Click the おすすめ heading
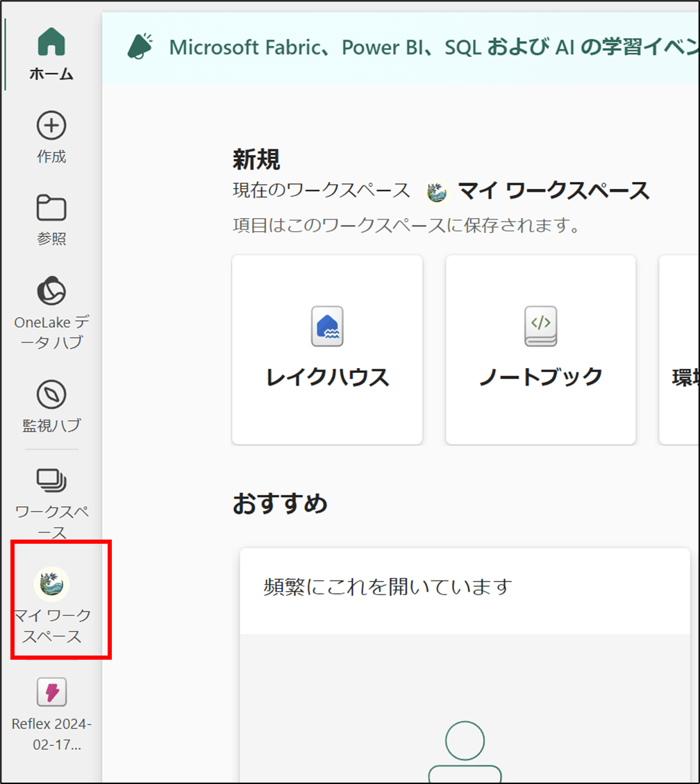The width and height of the screenshot is (700, 784). 280,503
